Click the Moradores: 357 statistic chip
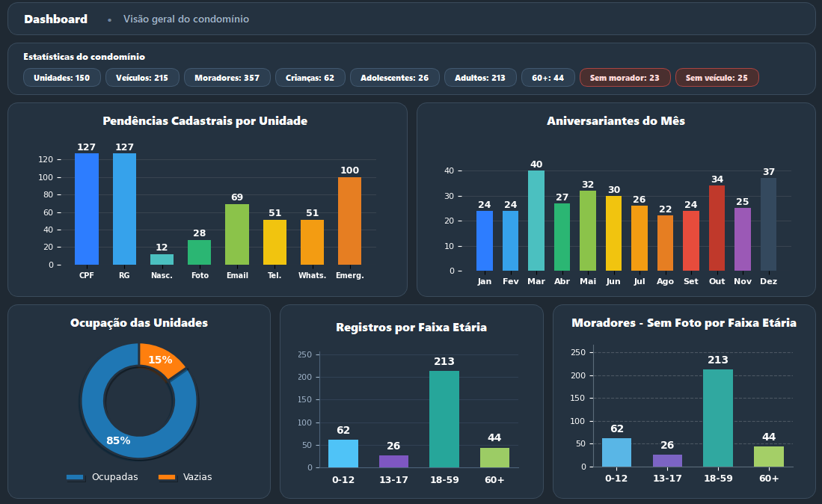The image size is (822, 504). pyautogui.click(x=227, y=77)
